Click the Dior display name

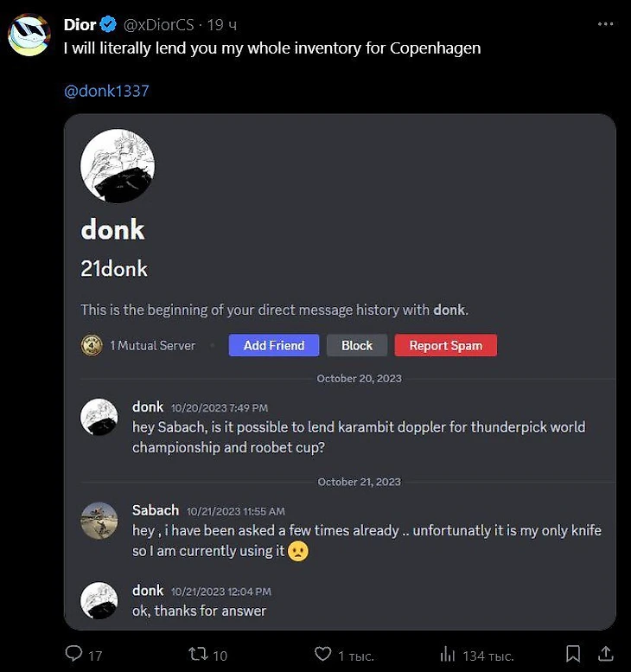[80, 25]
